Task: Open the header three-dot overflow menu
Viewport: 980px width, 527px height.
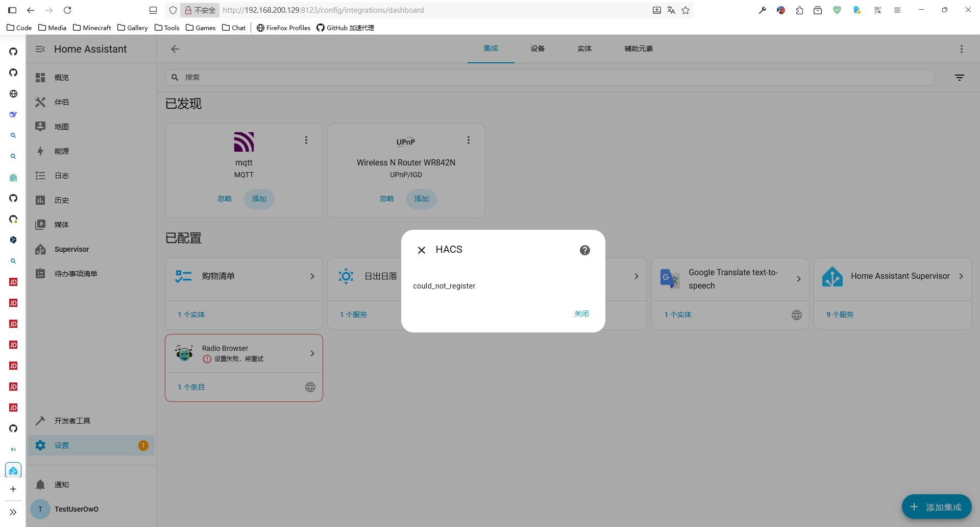Action: click(x=962, y=49)
